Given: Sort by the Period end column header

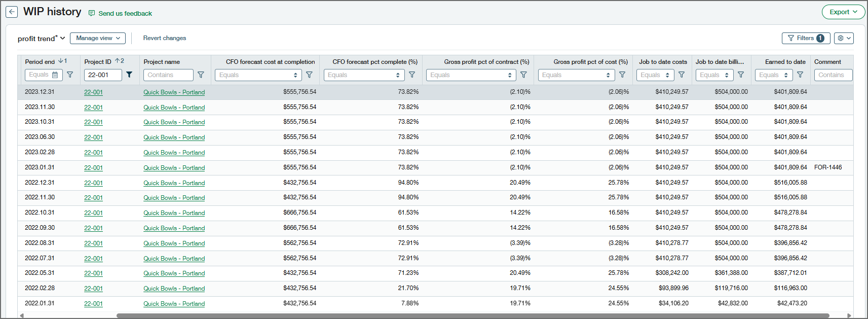Looking at the screenshot, I should [40, 62].
